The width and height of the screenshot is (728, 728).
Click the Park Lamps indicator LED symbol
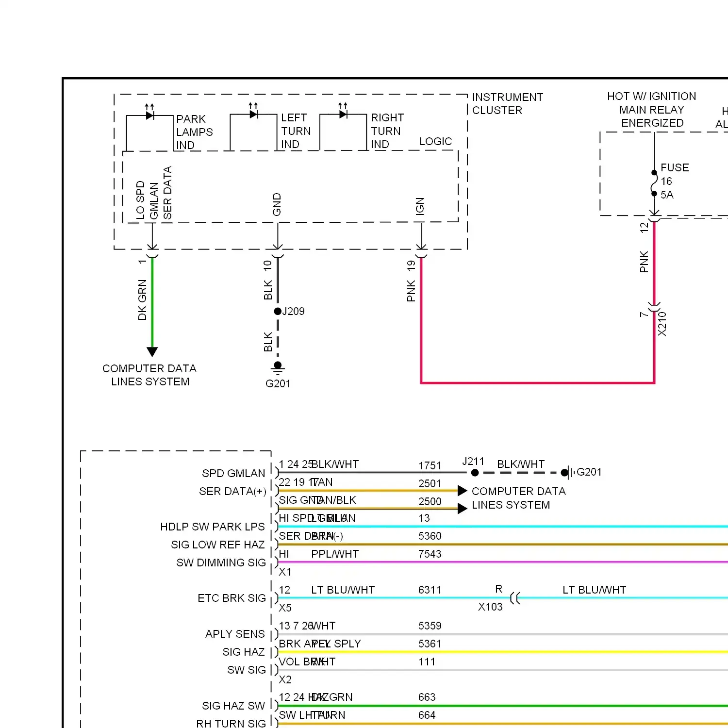point(150,113)
